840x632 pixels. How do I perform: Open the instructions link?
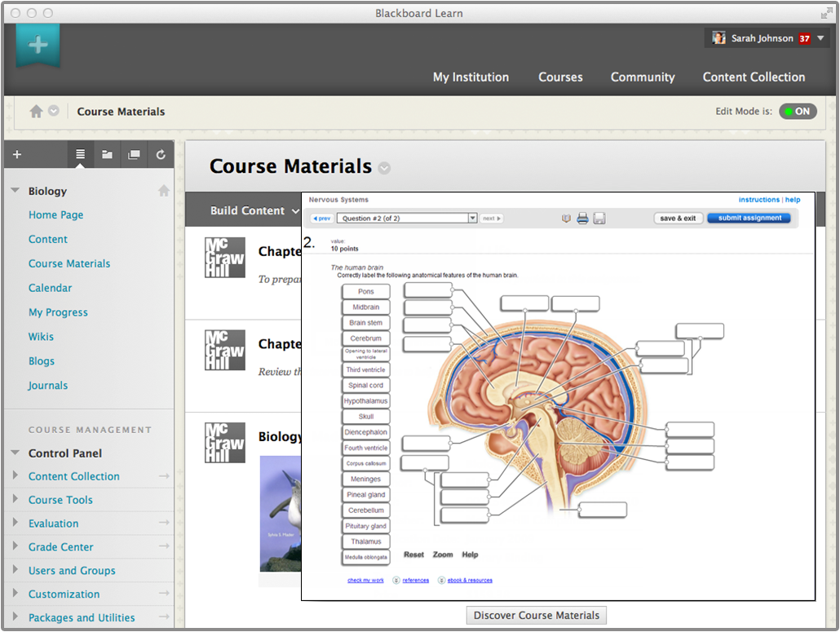point(758,200)
